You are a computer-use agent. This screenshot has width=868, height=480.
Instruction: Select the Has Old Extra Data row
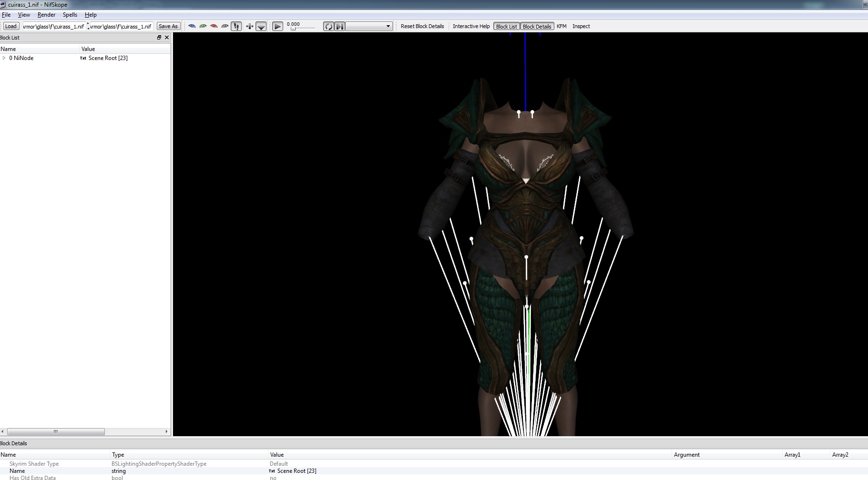434,477
